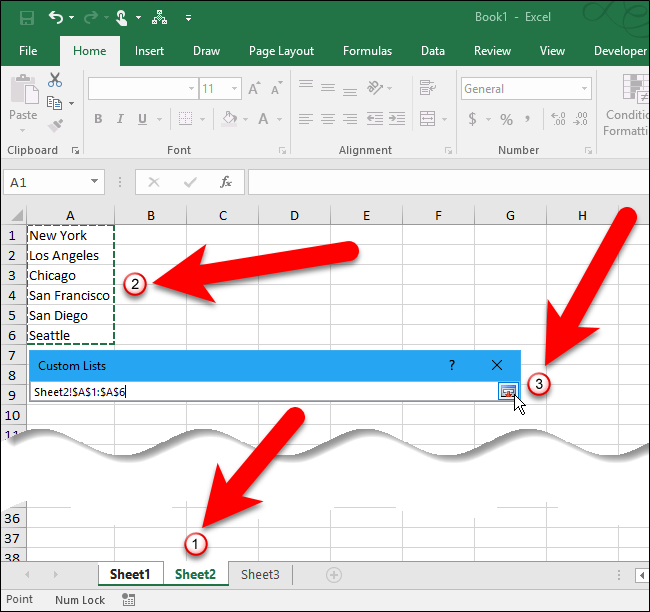Image resolution: width=650 pixels, height=612 pixels.
Task: Switch to the Insert tab
Action: 149,51
